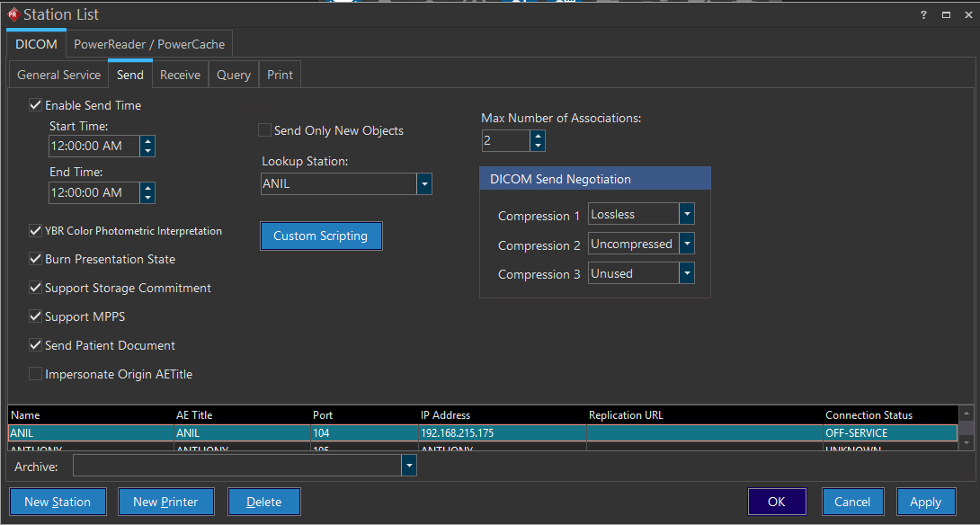
Task: Uncheck Enable Send Time checkbox
Action: tap(36, 105)
